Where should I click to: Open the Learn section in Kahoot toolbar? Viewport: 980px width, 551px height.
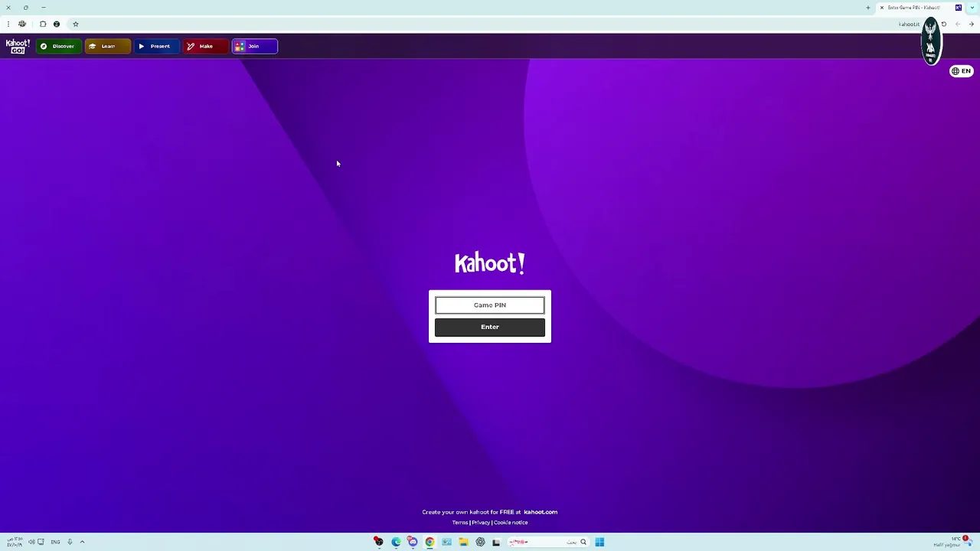[107, 46]
